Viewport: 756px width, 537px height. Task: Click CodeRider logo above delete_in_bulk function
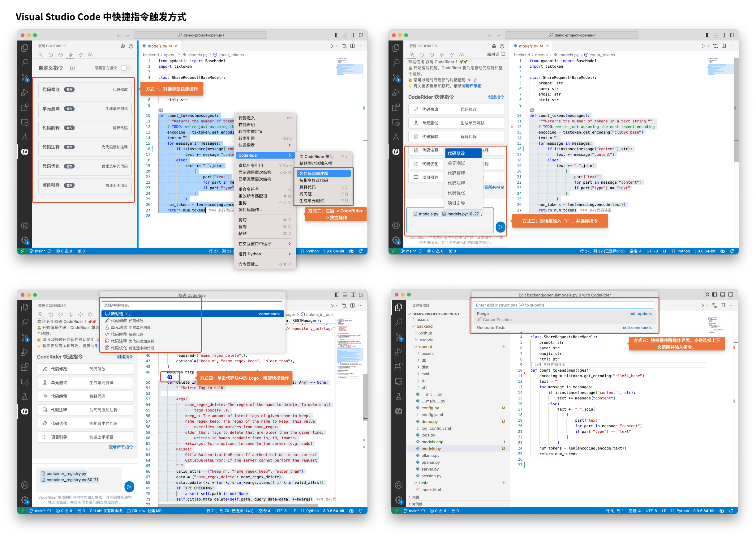coord(170,377)
